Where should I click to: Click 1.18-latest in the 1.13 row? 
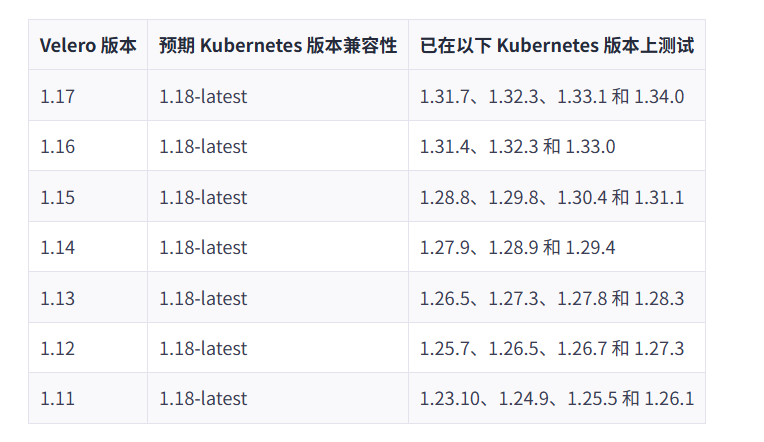(203, 298)
